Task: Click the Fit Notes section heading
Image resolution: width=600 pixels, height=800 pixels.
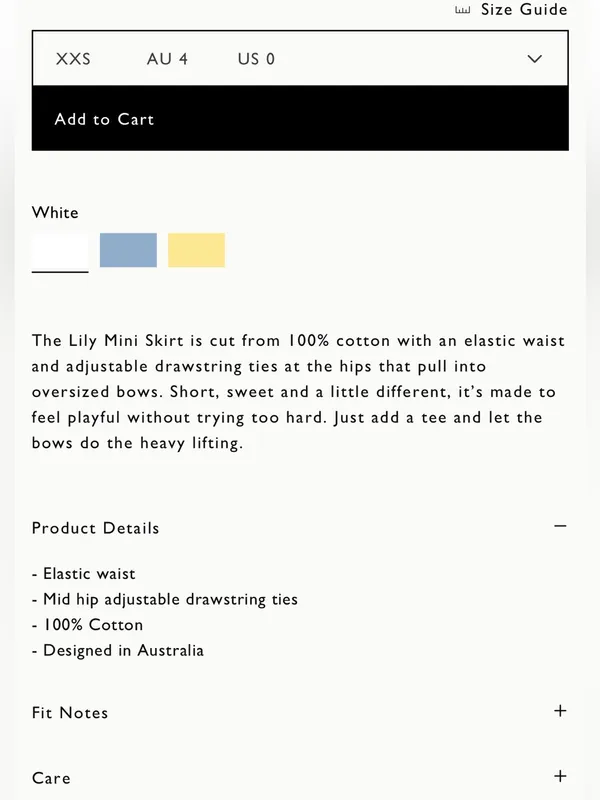Action: (70, 713)
